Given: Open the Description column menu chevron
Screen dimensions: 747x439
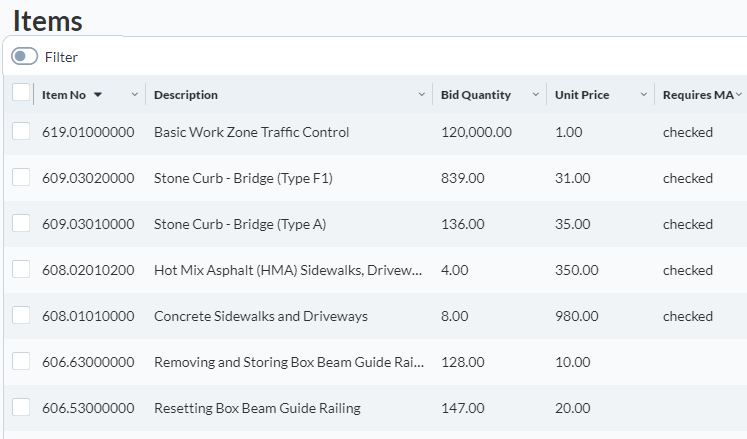Looking at the screenshot, I should tap(422, 94).
